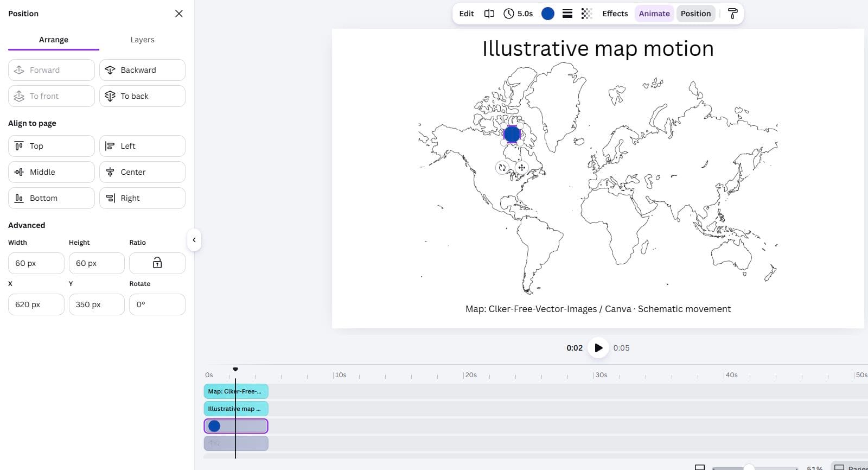The width and height of the screenshot is (868, 470).
Task: Open the 5.0s duration timing option
Action: [518, 14]
